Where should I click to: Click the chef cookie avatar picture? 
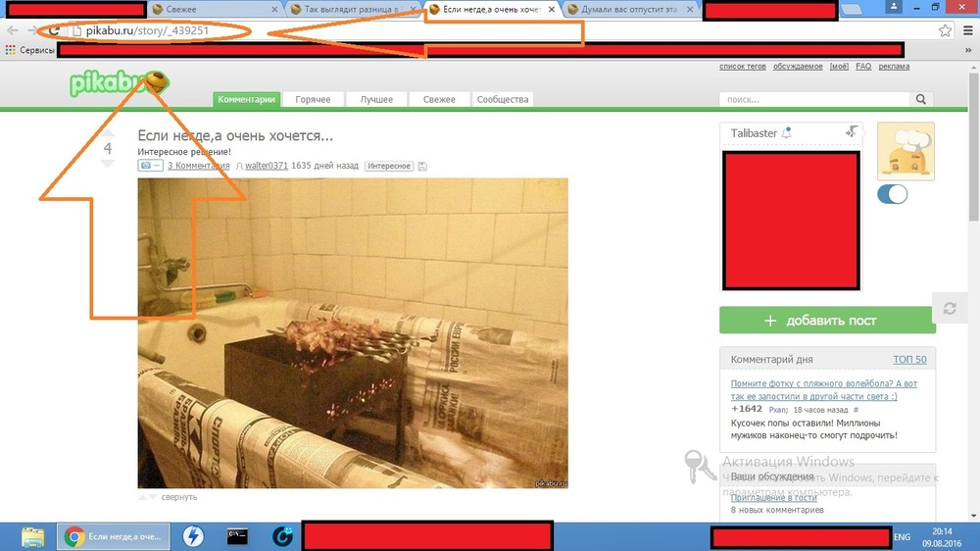coord(906,151)
